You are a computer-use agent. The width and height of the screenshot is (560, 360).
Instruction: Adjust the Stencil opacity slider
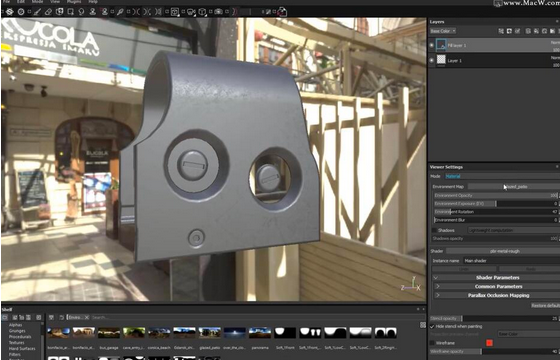tap(494, 318)
